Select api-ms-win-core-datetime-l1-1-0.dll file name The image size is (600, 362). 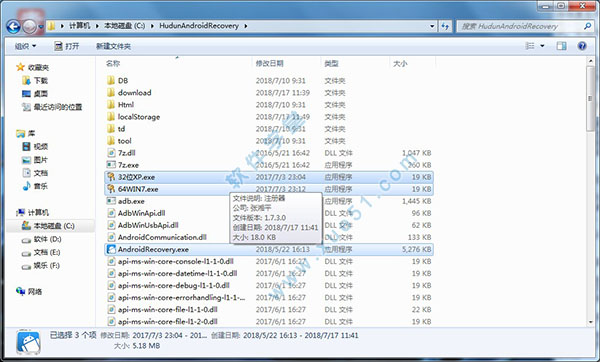pos(178,273)
